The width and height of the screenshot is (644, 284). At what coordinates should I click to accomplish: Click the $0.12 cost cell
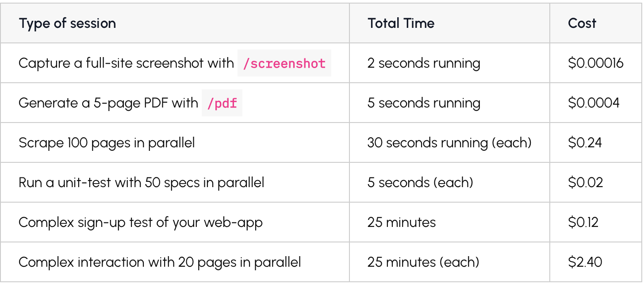click(x=583, y=222)
